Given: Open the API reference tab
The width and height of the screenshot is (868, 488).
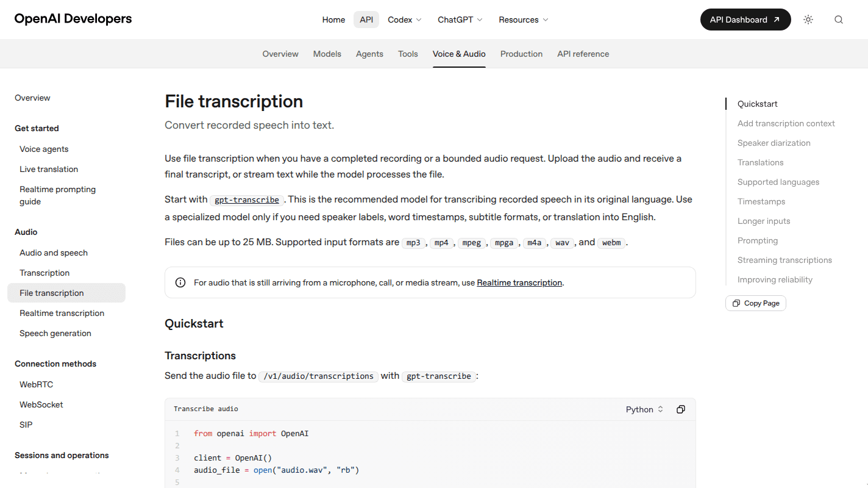Looking at the screenshot, I should click(583, 54).
